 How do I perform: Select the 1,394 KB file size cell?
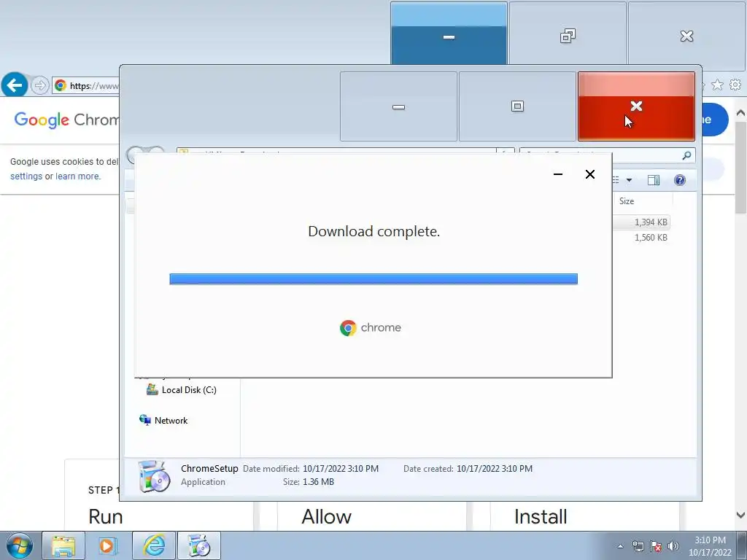[x=651, y=222]
